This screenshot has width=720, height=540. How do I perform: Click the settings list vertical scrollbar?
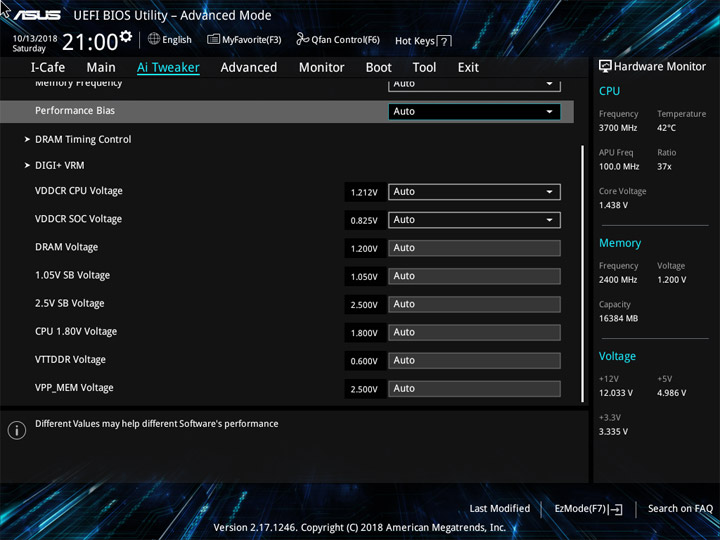tap(582, 274)
